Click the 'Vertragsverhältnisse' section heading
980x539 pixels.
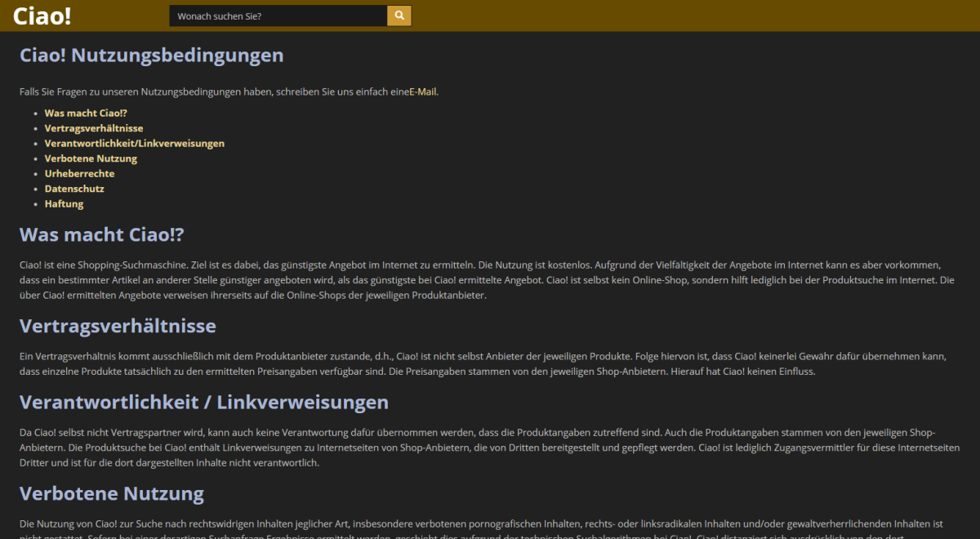click(x=118, y=326)
